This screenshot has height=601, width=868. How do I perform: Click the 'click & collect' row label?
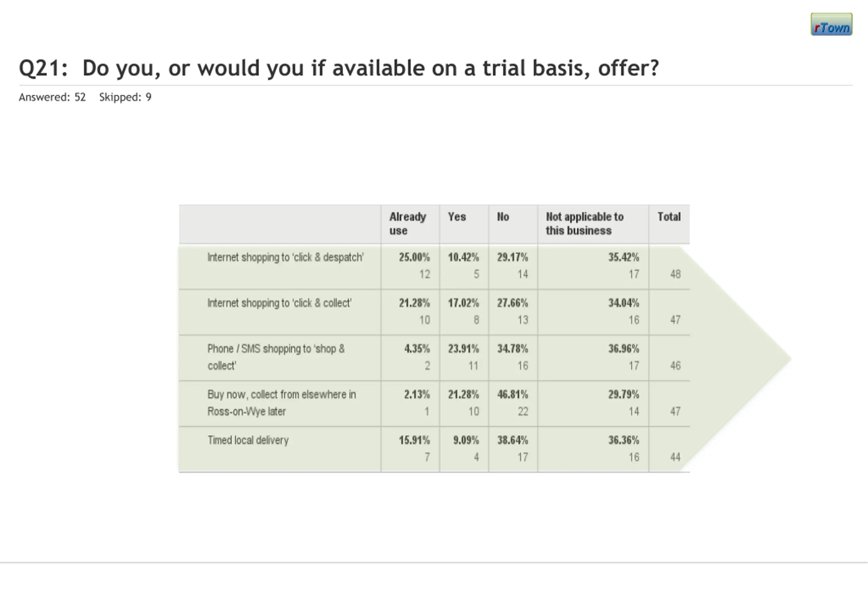[279, 303]
